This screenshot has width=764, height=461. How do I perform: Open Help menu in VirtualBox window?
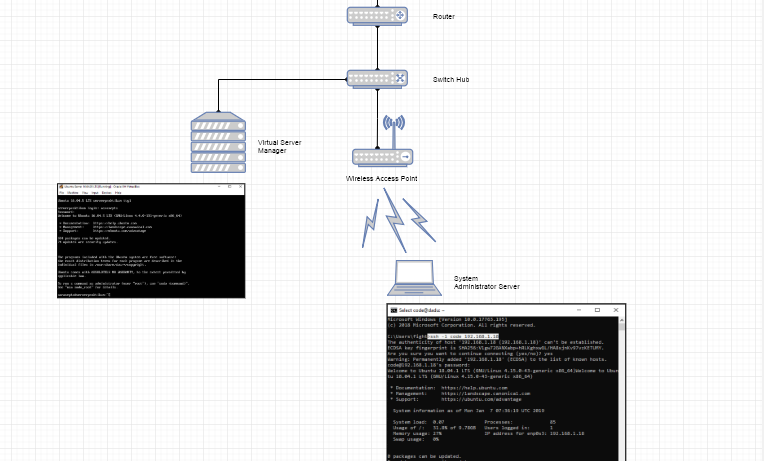(x=117, y=193)
